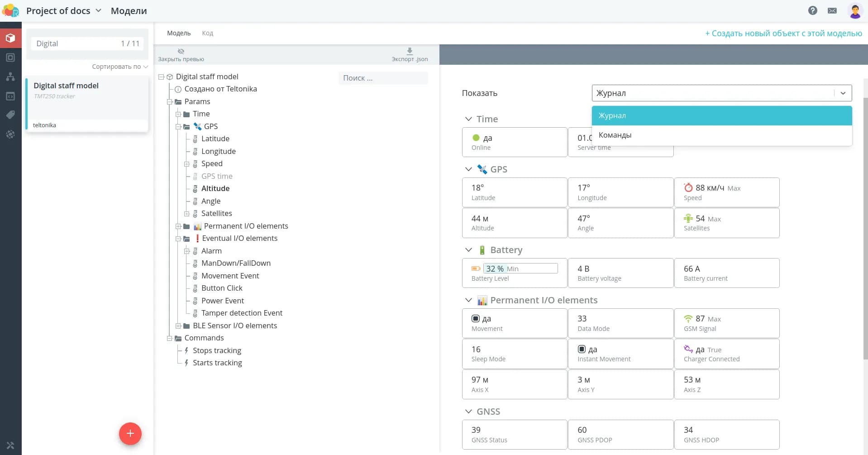Click the red add model button
Viewport: 868px width, 455px height.
(x=130, y=433)
